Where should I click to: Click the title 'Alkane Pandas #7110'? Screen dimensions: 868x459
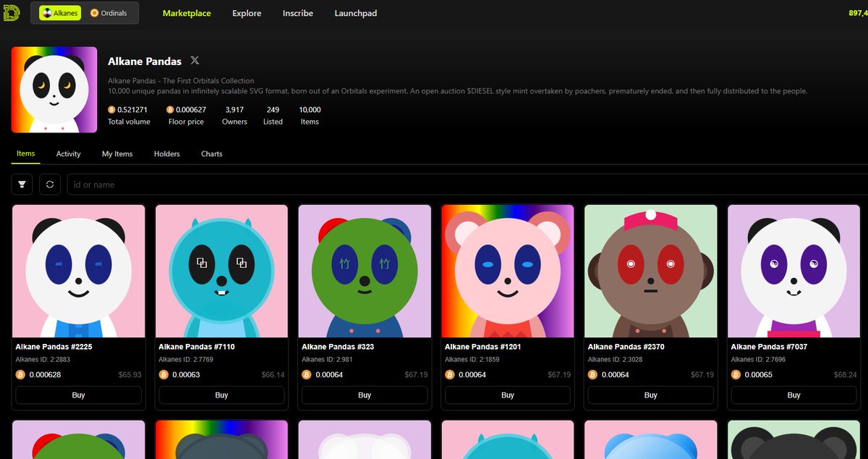point(197,348)
